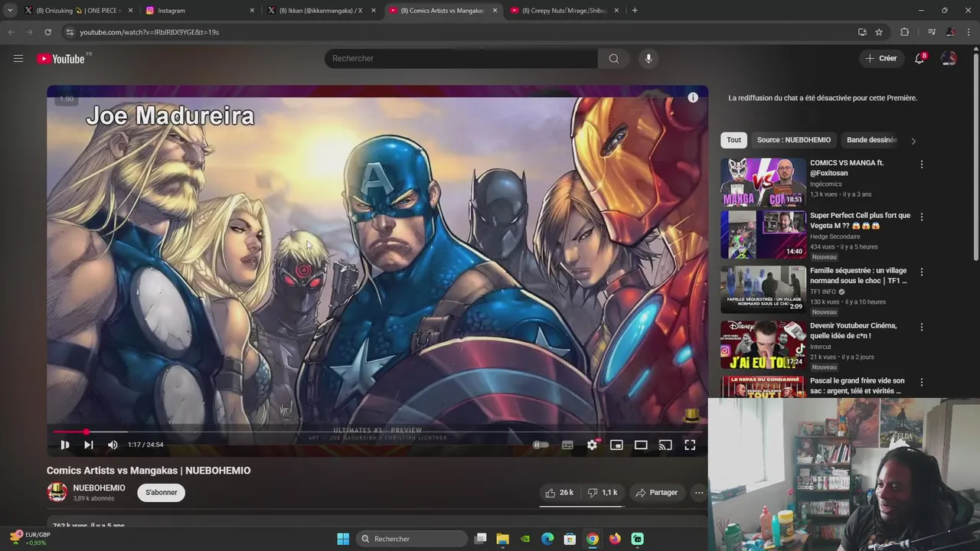Switch to the Onizuking ONE PIECE tab
The width and height of the screenshot is (980, 551).
[x=77, y=11]
